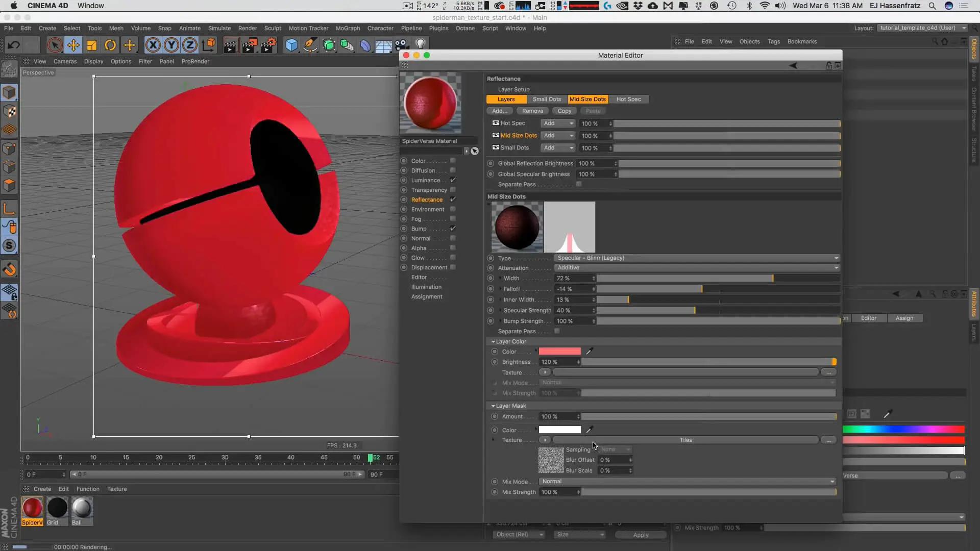The width and height of the screenshot is (980, 551).
Task: Click the Assign button in Attributes panel
Action: [904, 318]
